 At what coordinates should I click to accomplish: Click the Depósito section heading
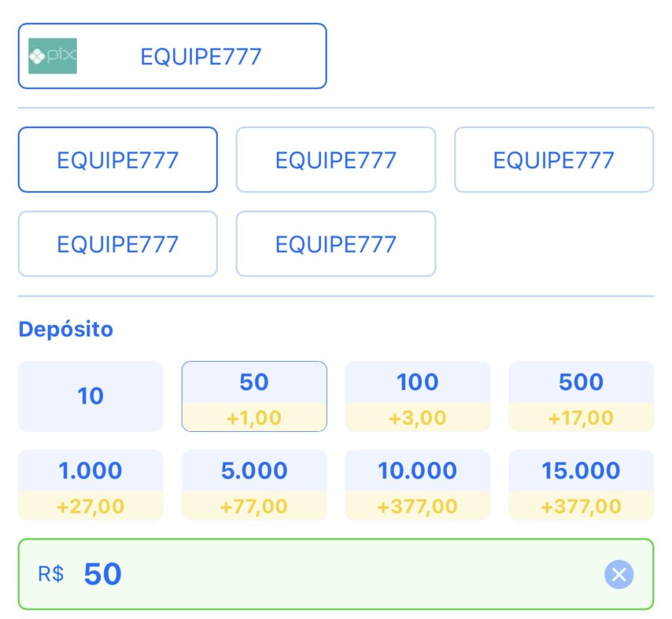pyautogui.click(x=66, y=330)
